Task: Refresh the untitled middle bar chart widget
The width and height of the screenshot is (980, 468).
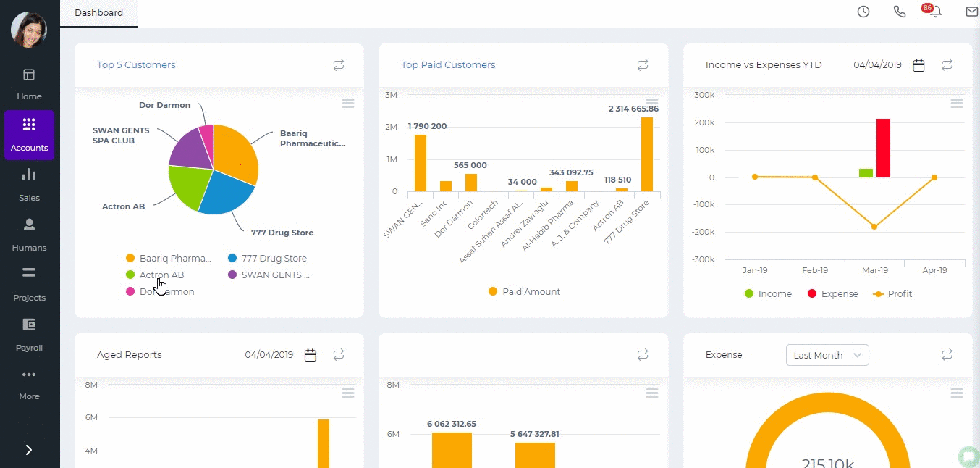Action: point(643,355)
